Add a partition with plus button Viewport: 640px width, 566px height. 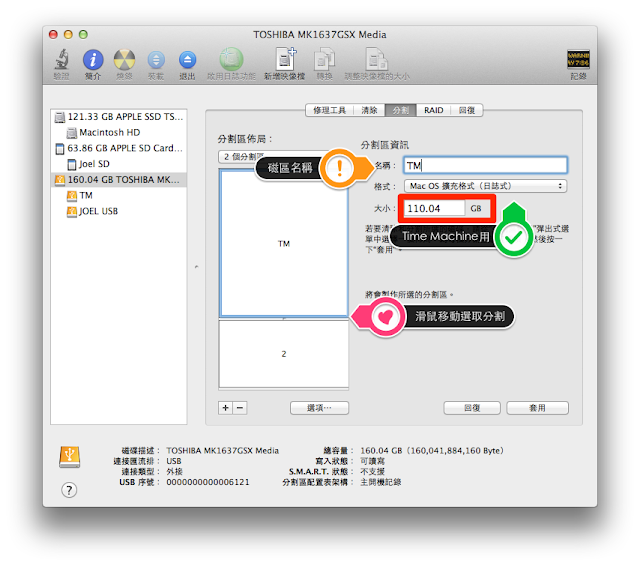pos(225,408)
